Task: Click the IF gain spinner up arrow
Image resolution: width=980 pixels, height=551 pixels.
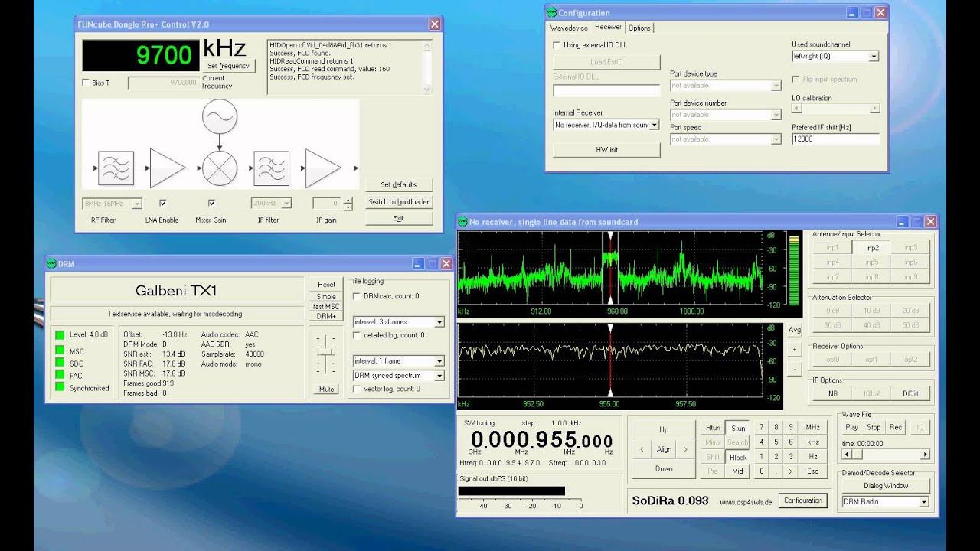Action: coord(348,201)
